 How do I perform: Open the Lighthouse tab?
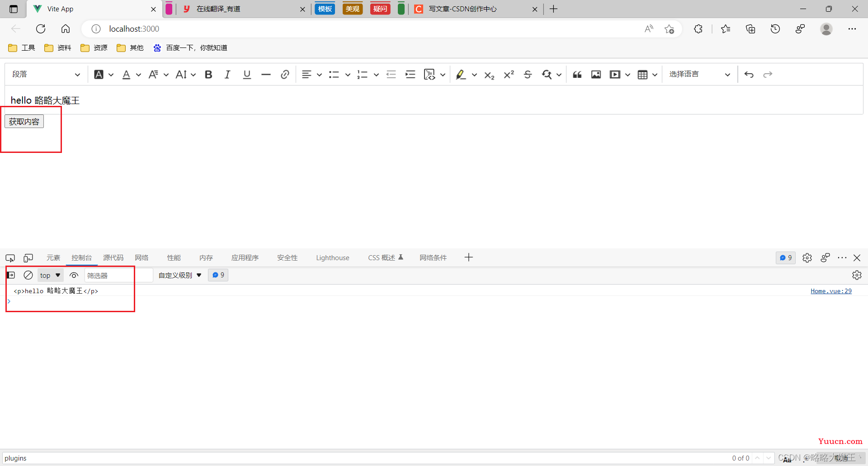[333, 258]
